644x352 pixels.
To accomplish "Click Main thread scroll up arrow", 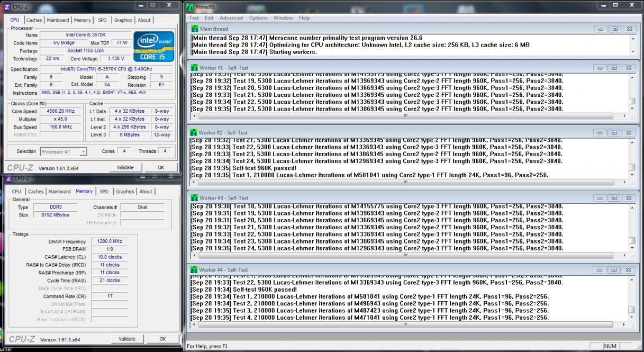I will (x=632, y=38).
